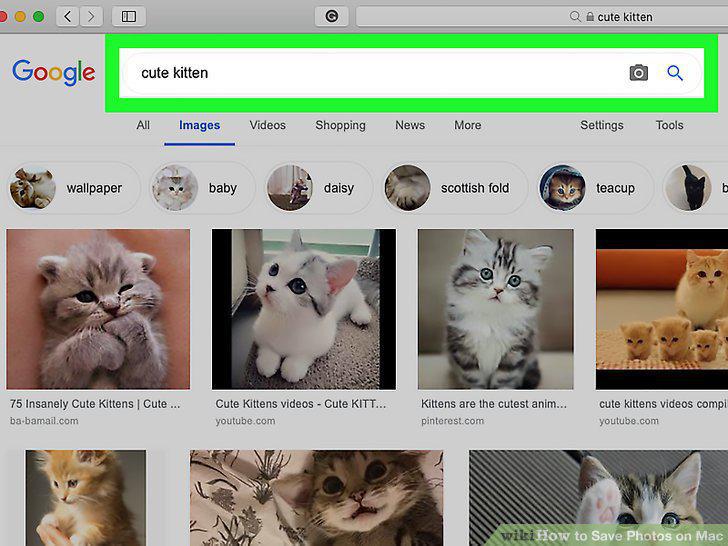The height and width of the screenshot is (546, 728).
Task: Click the camera search-by-image icon
Action: 638,73
